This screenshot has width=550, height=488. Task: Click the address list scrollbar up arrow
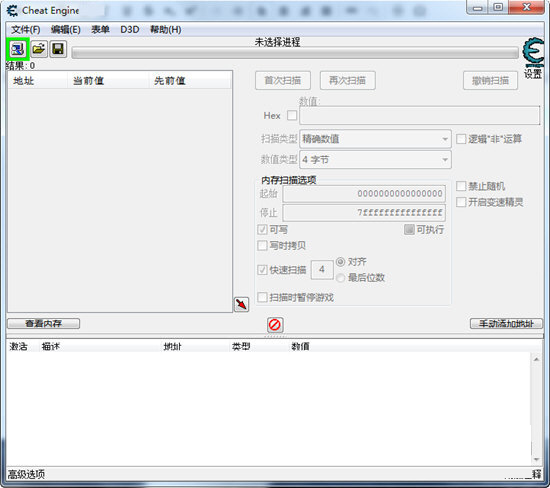point(536,359)
